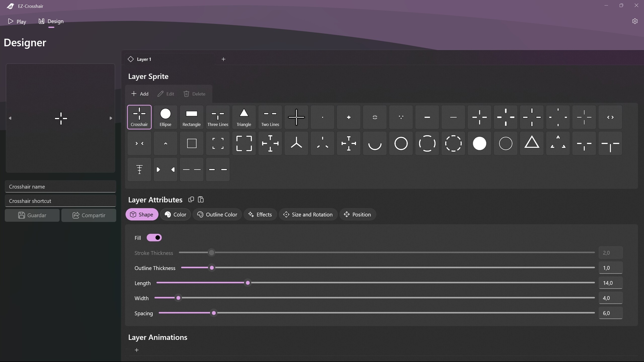644x362 pixels.
Task: Add a new layer with the plus button
Action: click(223, 59)
